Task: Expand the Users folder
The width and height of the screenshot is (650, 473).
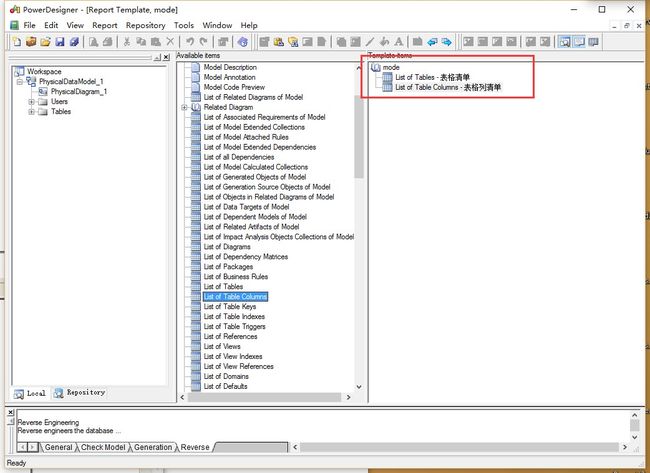Action: 32,102
